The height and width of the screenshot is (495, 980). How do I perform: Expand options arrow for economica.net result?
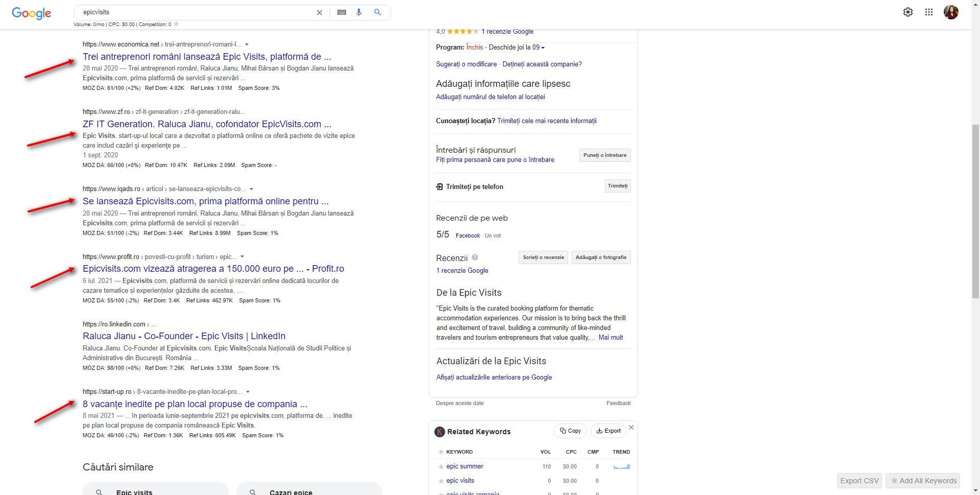pyautogui.click(x=247, y=44)
